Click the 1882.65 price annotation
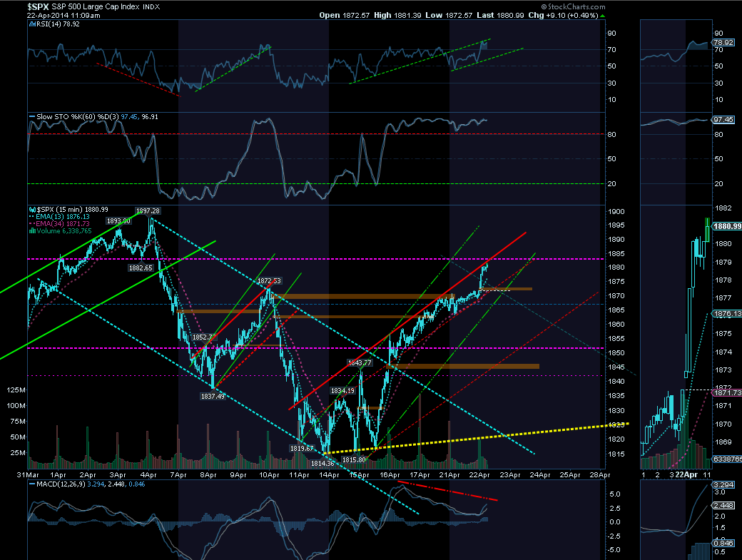 click(x=141, y=268)
